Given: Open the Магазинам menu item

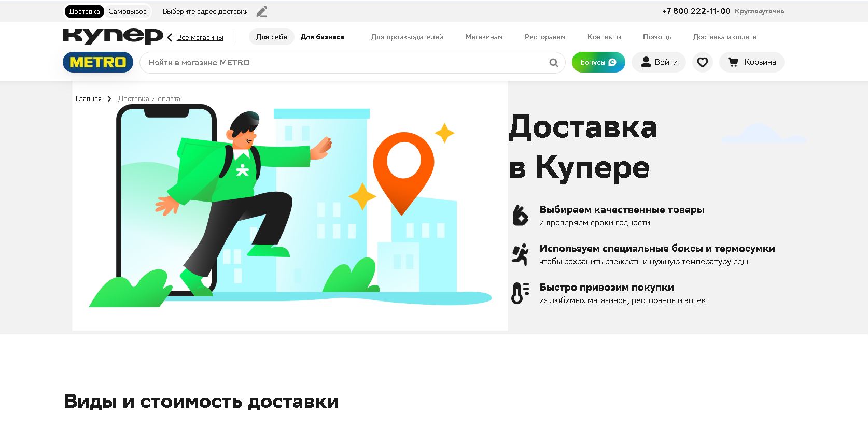Looking at the screenshot, I should click(484, 37).
